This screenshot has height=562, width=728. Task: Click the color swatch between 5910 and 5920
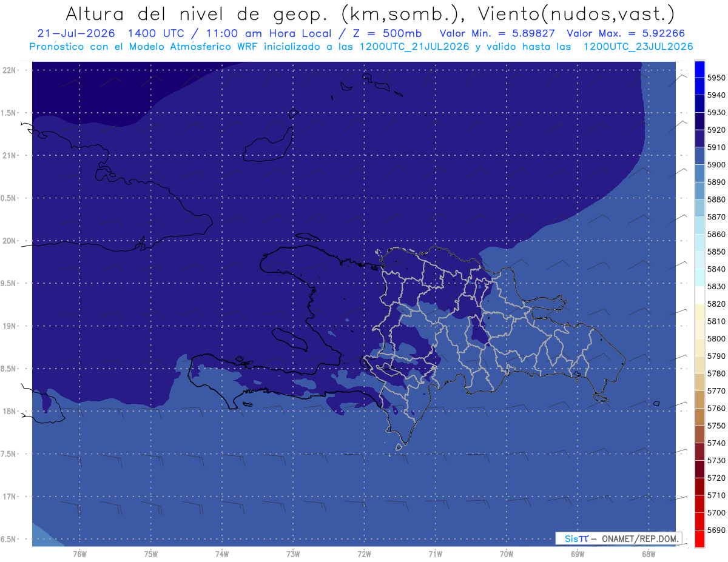(699, 139)
